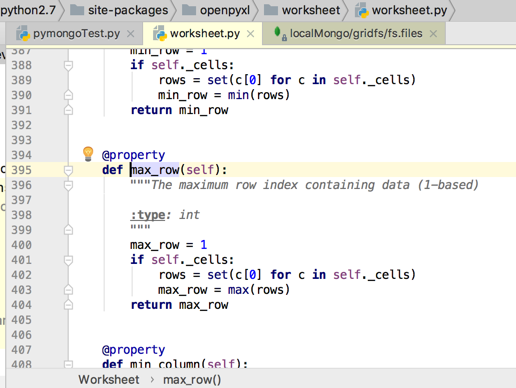
Task: Collapse max_row function at line 395
Action: point(68,170)
